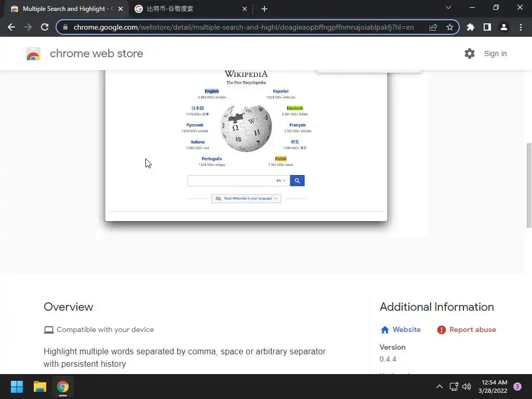
Task: Open the web store settings gear
Action: [470, 54]
